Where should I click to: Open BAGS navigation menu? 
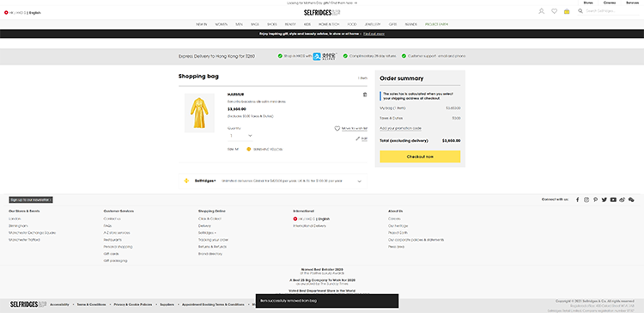point(255,25)
